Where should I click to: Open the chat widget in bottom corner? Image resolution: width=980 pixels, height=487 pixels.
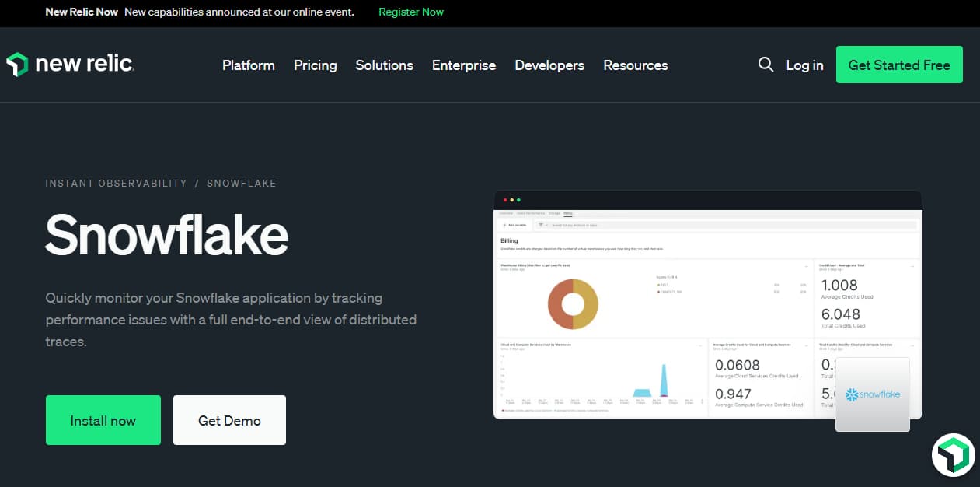point(953,455)
